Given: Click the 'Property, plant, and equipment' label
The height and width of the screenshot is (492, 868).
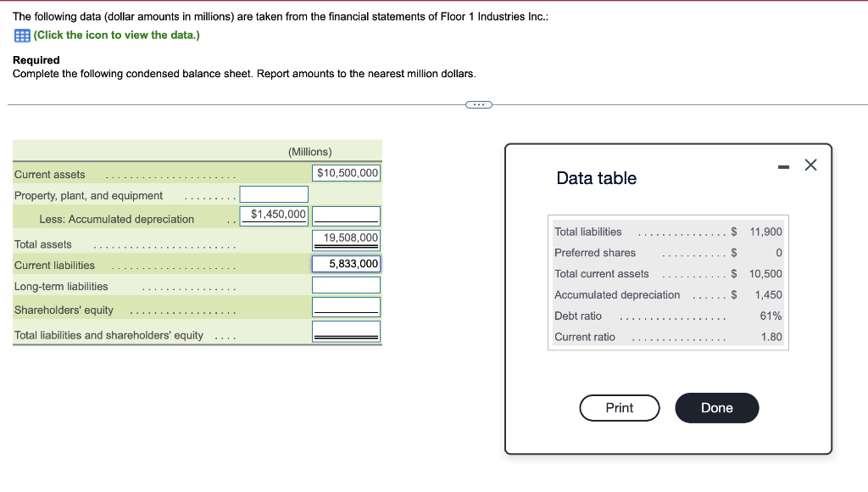Looking at the screenshot, I should pyautogui.click(x=88, y=196).
